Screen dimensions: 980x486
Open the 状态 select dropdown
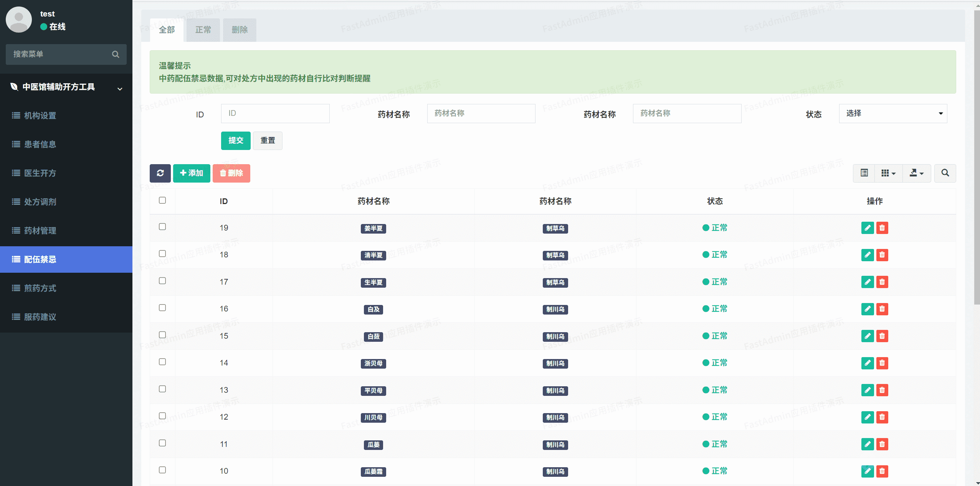[893, 114]
